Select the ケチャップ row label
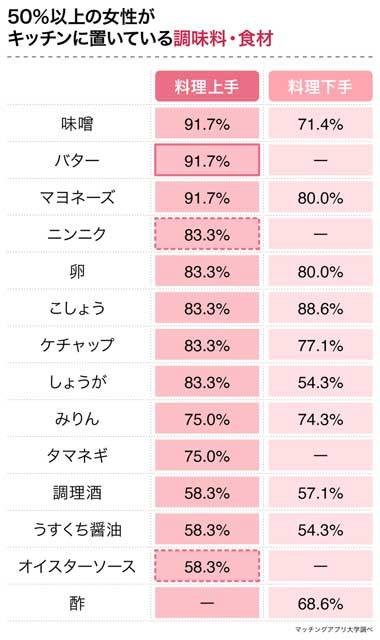Image resolution: width=380 pixels, height=640 pixels. (77, 345)
